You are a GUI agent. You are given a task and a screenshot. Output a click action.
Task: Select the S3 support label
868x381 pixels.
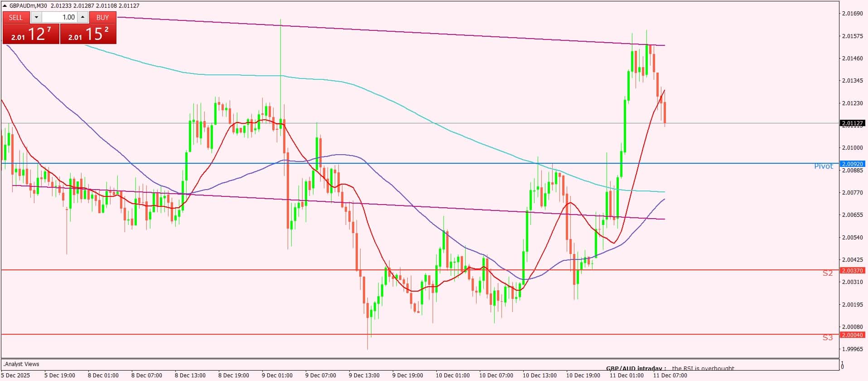point(827,337)
